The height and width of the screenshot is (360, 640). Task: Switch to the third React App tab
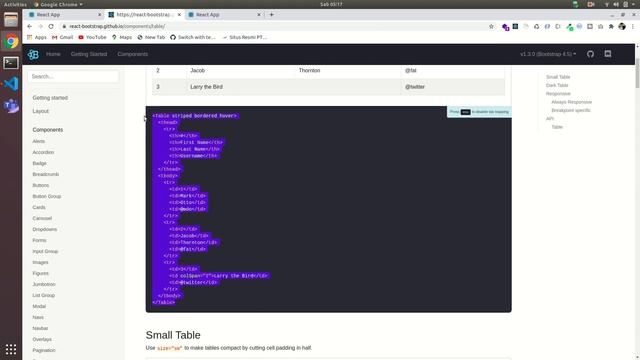click(x=224, y=15)
